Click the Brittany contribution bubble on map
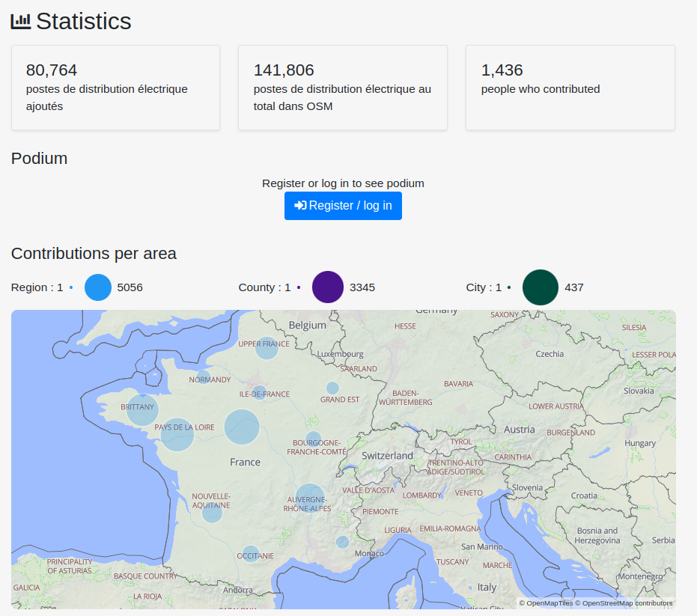Viewport: 697px width, 616px height. 142,409
